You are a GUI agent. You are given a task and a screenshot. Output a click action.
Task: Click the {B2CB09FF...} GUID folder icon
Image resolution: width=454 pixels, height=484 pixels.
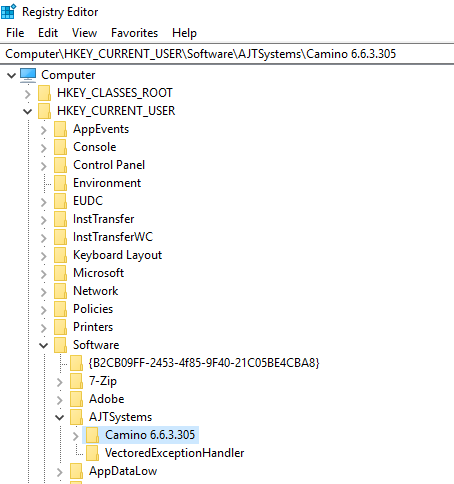click(76, 363)
